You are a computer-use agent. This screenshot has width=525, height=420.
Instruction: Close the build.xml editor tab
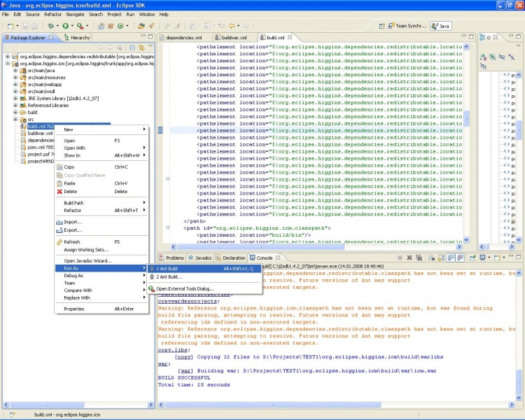point(290,37)
